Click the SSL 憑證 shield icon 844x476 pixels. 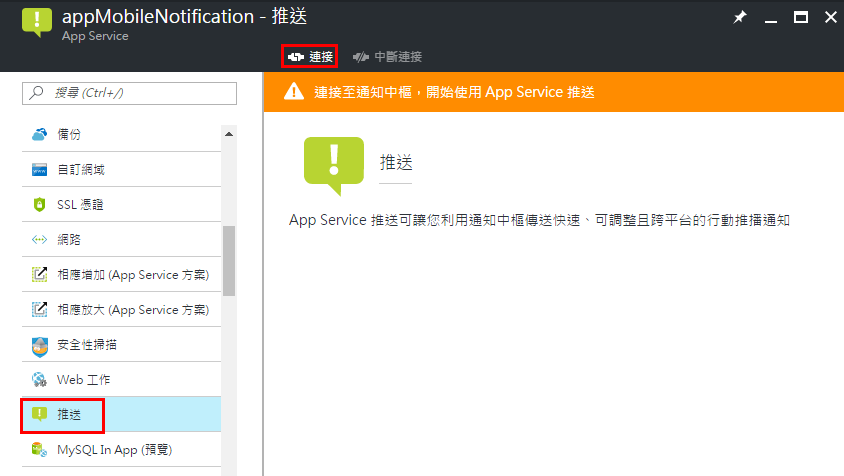coord(39,205)
